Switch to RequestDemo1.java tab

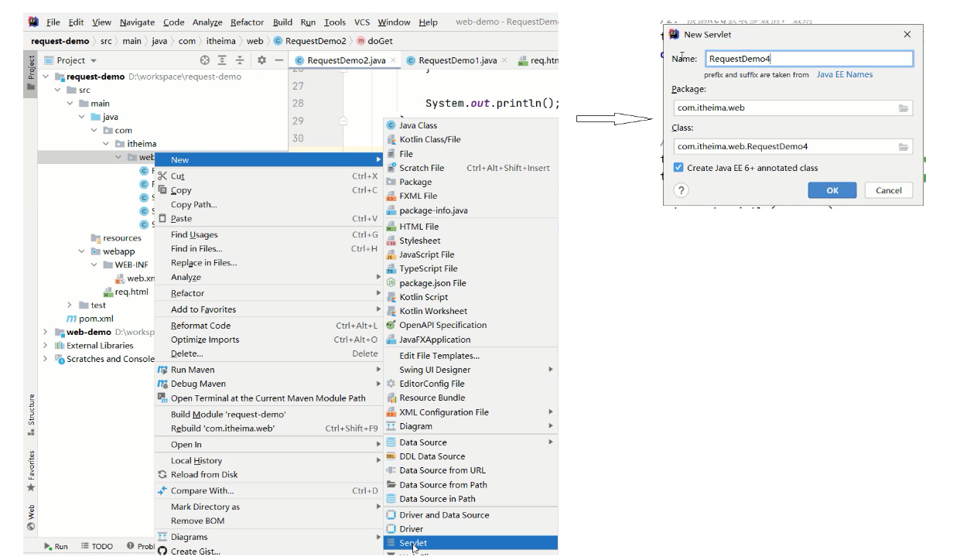(x=457, y=60)
